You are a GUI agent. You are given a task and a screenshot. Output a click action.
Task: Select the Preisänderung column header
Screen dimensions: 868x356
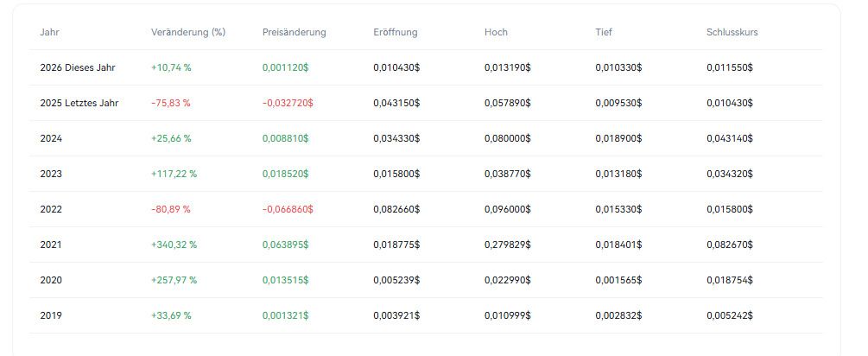pyautogui.click(x=294, y=33)
